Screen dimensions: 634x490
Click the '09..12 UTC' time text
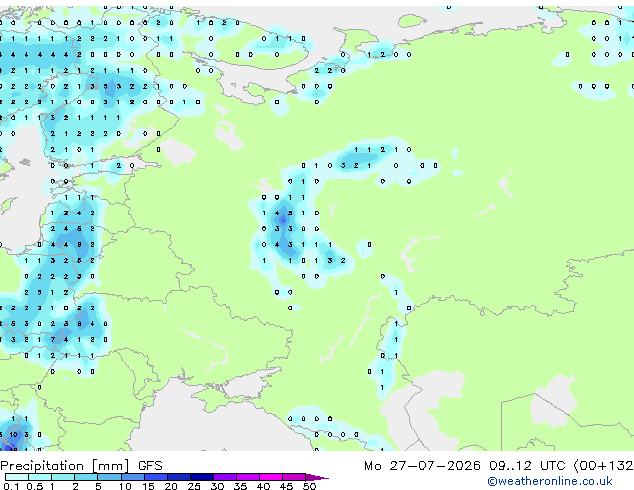tap(527, 466)
